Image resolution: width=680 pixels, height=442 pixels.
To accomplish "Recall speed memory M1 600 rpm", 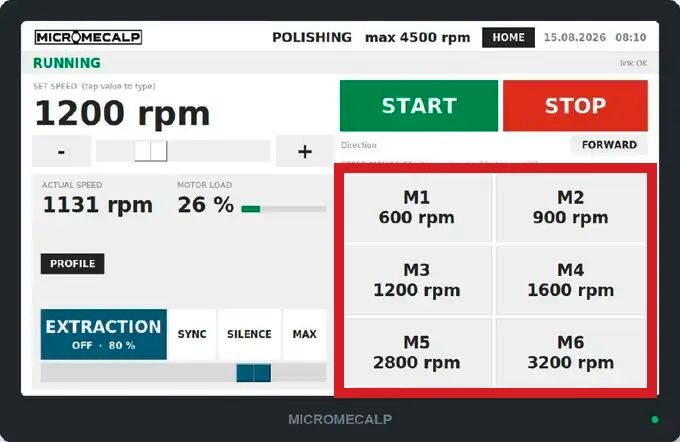I will pyautogui.click(x=417, y=208).
